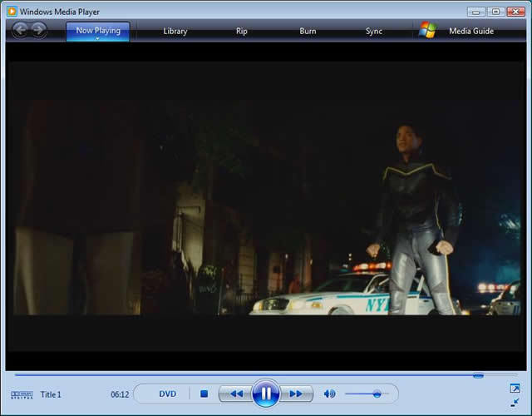Click the Windows logo icon beside Media Guide
The image size is (532, 416).
click(x=427, y=30)
